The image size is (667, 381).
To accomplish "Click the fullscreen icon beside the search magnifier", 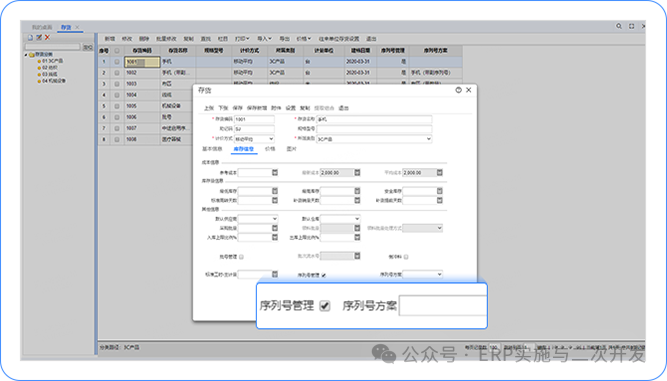I will coord(632,26).
